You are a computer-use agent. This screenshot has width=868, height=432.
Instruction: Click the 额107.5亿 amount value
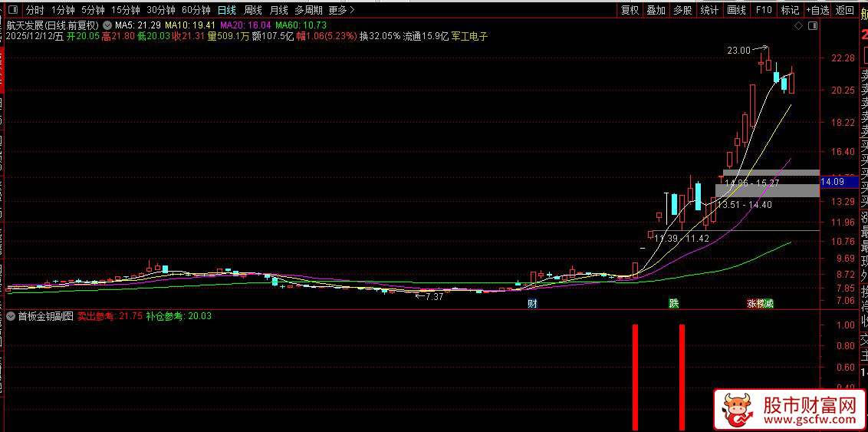273,36
